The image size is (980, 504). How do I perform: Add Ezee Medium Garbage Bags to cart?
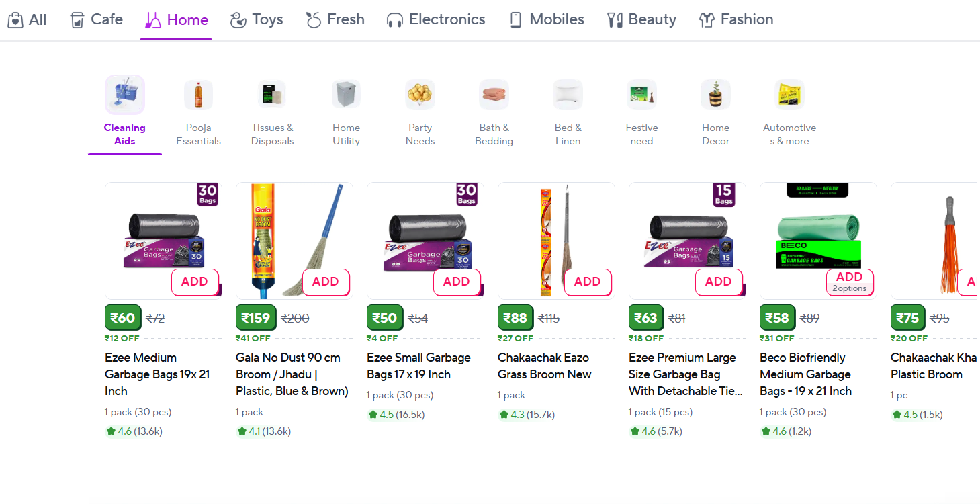[195, 282]
